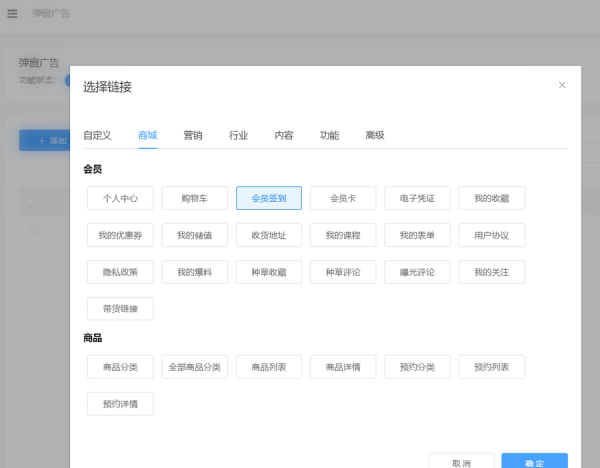Pick the 商品分类 option
The width and height of the screenshot is (600, 468).
pos(120,367)
